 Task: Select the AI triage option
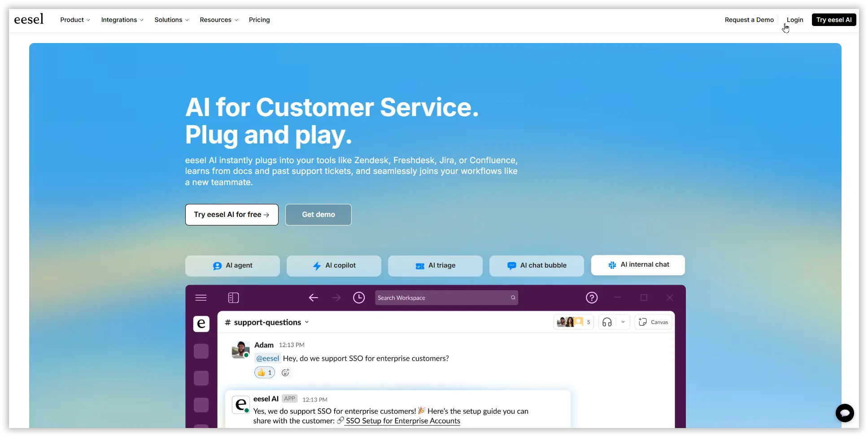pos(435,265)
